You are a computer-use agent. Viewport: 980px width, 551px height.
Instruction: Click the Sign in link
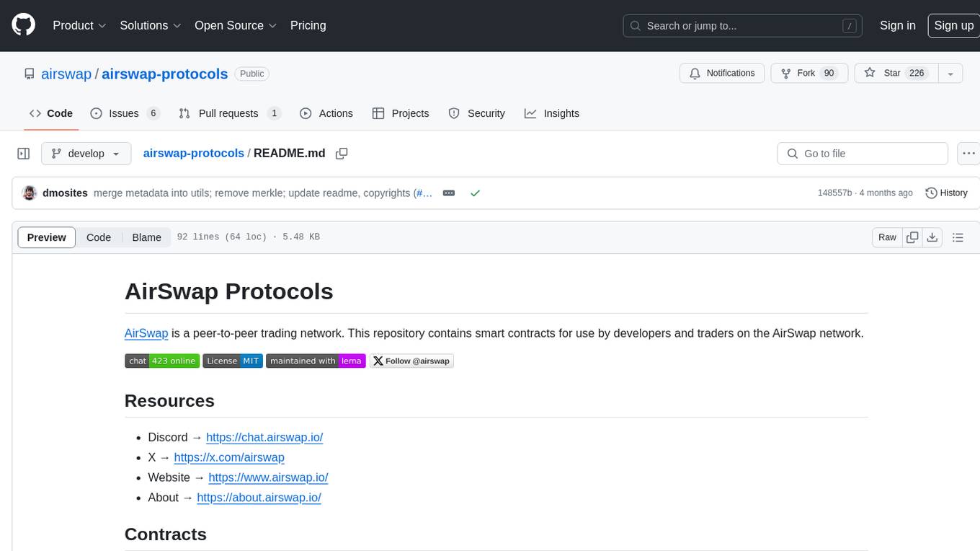(897, 25)
